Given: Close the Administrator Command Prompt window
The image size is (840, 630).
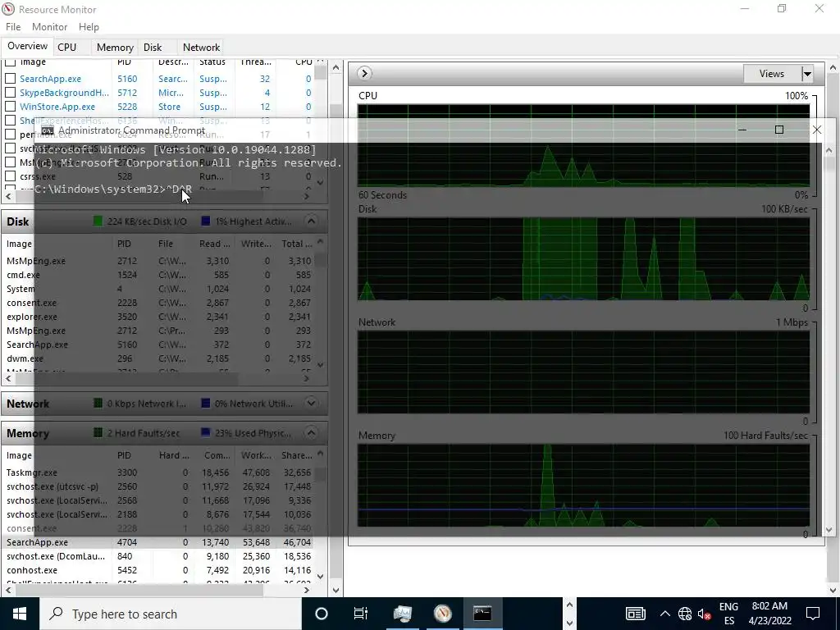Looking at the screenshot, I should coord(816,130).
